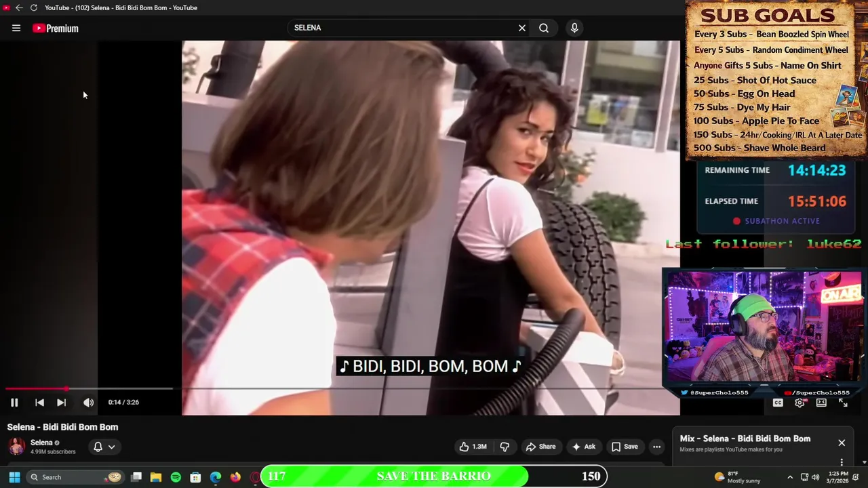868x488 pixels.
Task: Like the video with 1.3M likes
Action: (x=473, y=447)
